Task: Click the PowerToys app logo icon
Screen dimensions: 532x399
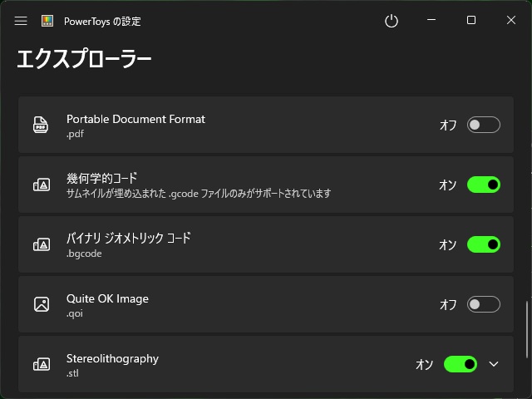Action: (47, 21)
